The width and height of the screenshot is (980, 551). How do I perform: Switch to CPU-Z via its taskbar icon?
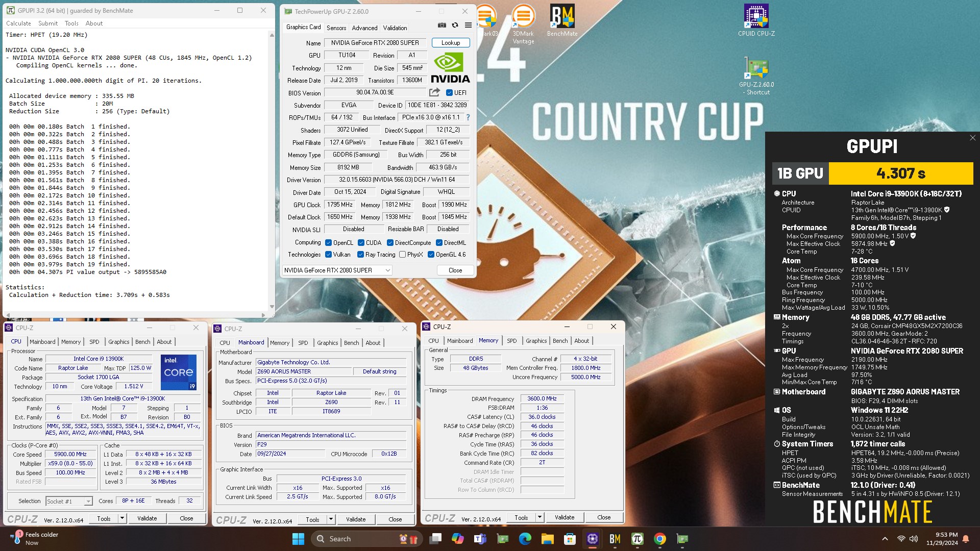tap(592, 539)
